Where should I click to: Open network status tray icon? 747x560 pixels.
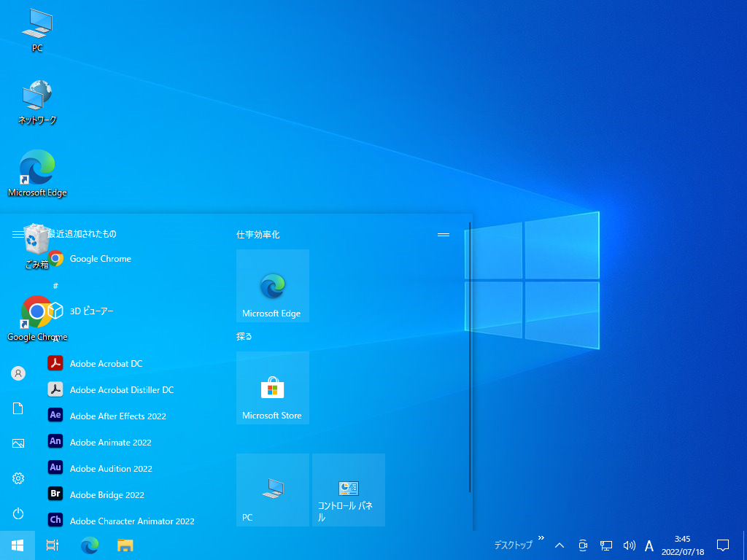point(606,545)
